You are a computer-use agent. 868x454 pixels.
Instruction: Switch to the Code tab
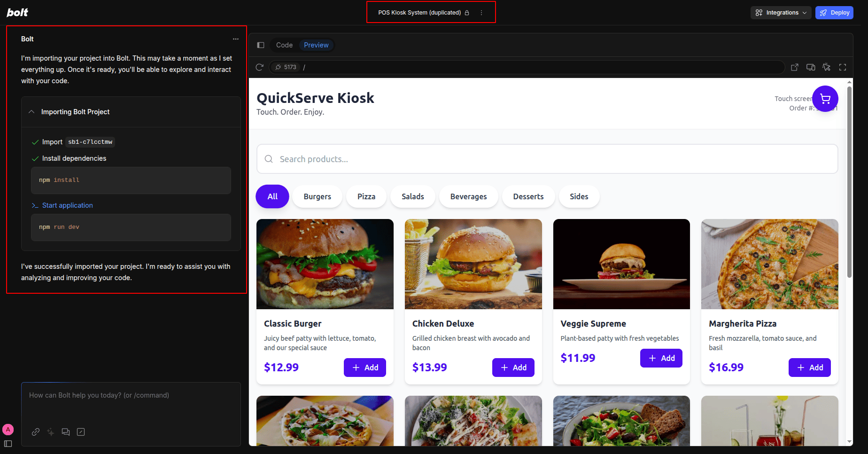(284, 45)
